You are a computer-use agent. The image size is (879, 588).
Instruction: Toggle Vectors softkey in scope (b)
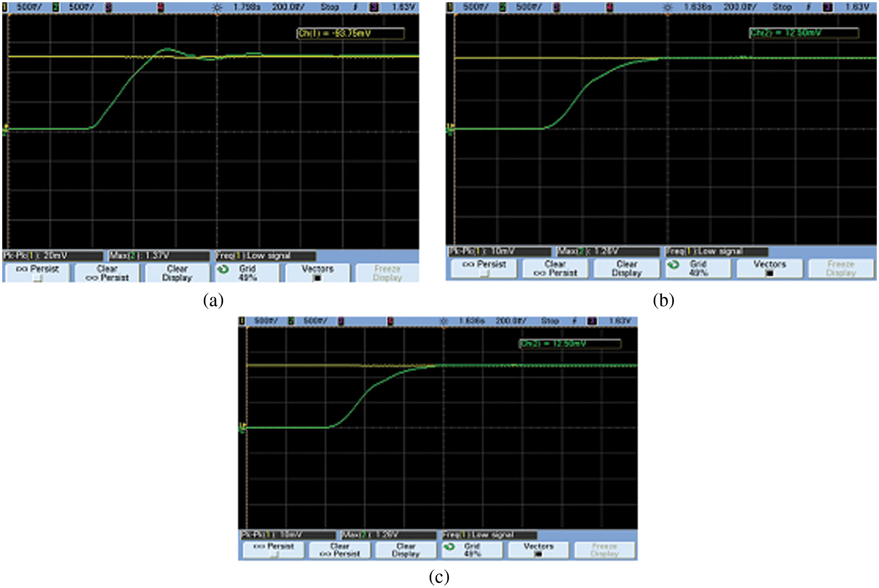769,268
